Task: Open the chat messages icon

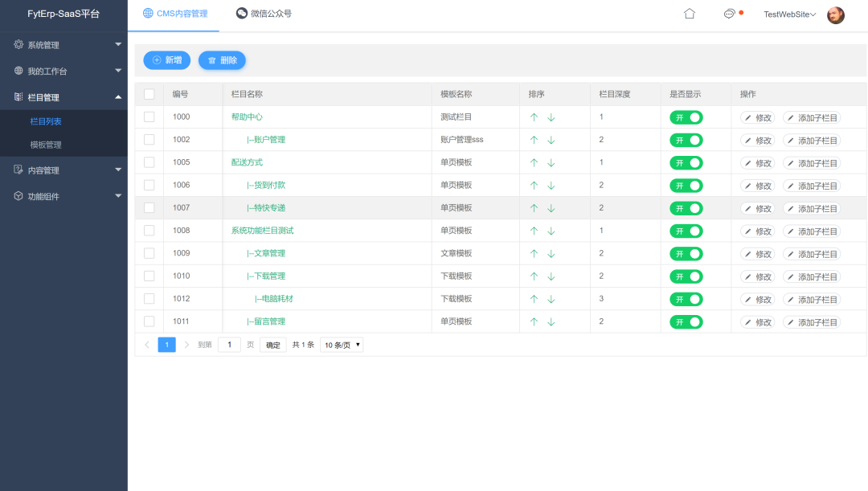Action: click(x=729, y=14)
